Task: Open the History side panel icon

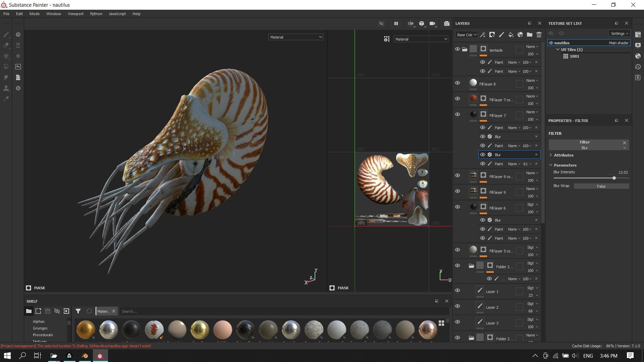Action: pos(638,67)
